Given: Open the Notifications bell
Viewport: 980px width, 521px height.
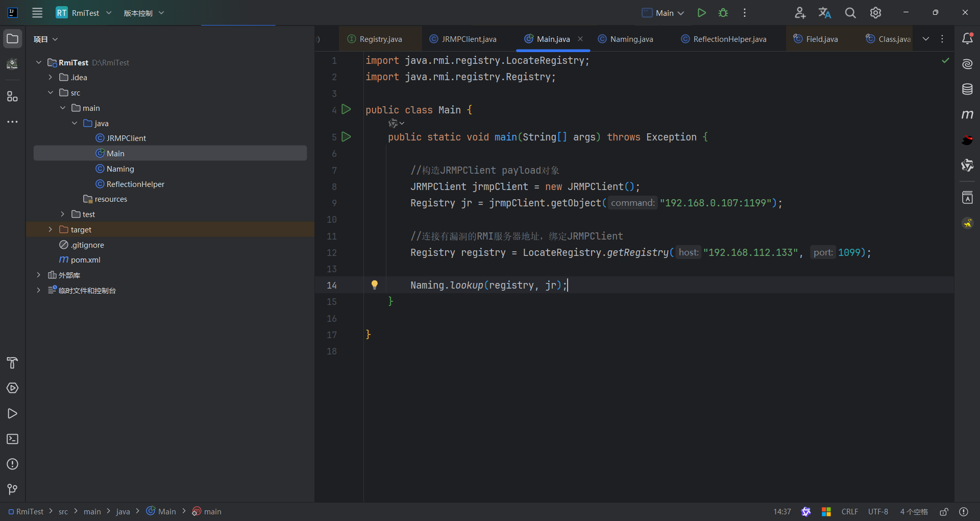Looking at the screenshot, I should [x=967, y=39].
